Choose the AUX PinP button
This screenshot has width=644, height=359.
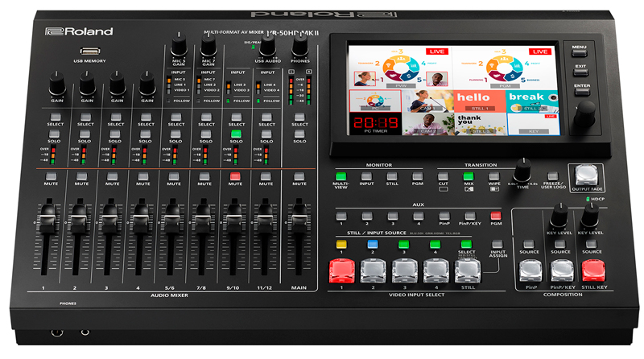tap(444, 216)
